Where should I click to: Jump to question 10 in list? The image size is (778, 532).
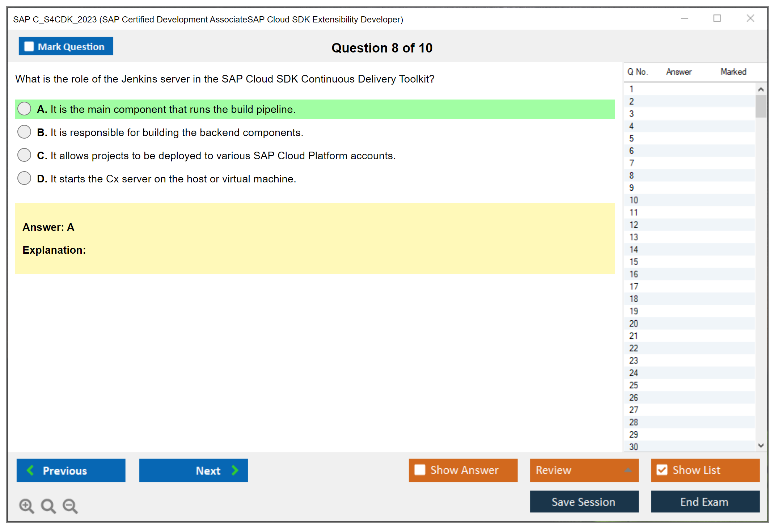[634, 200]
